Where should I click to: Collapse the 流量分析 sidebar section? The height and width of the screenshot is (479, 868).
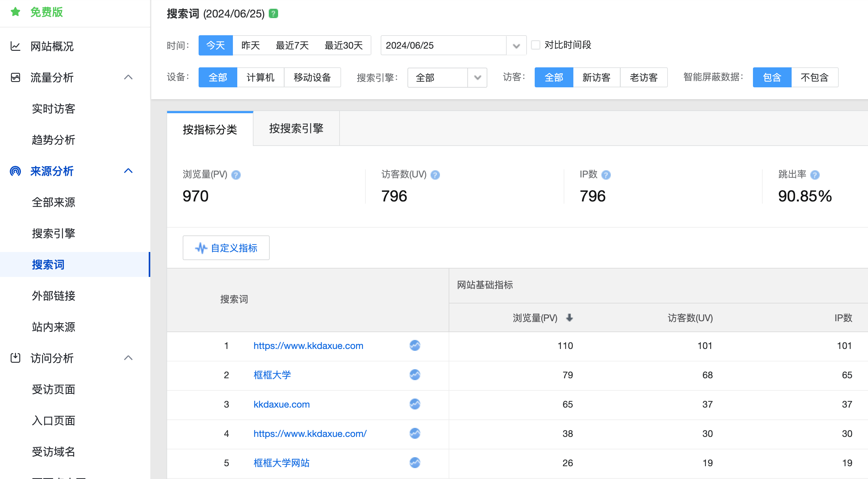point(128,77)
